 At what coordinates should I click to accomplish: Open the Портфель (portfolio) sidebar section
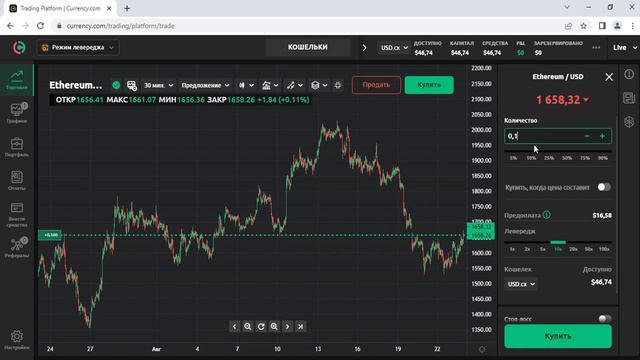[x=17, y=147]
